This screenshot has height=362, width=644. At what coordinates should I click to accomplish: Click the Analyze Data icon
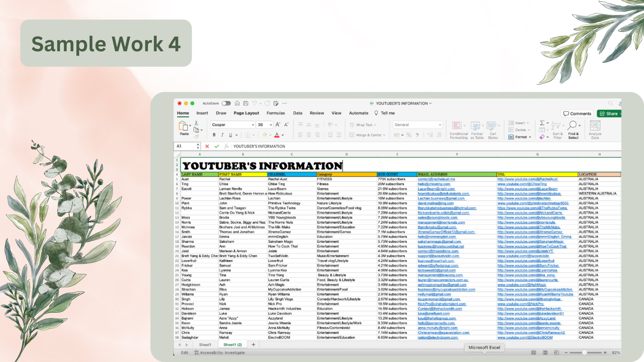point(595,125)
